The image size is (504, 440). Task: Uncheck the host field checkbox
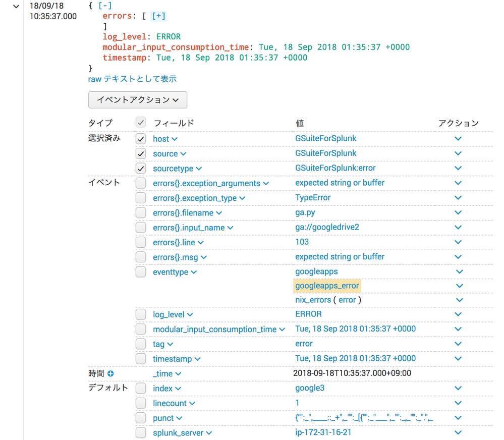141,139
